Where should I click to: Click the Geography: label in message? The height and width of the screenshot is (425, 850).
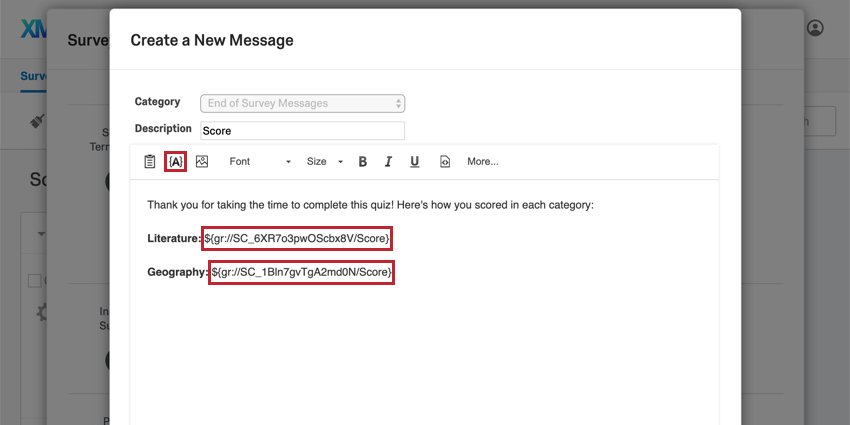pos(177,273)
